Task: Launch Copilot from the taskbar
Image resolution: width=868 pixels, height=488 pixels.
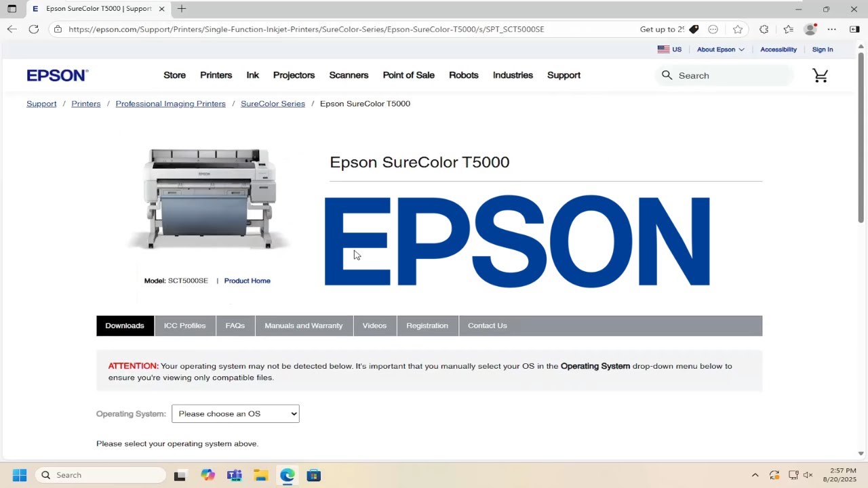Action: [208, 475]
